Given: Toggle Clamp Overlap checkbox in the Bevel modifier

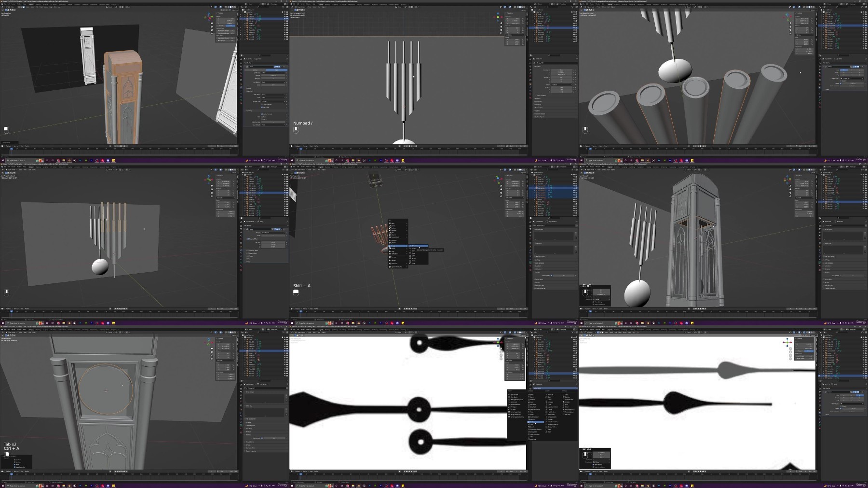Looking at the screenshot, I should (x=262, y=104).
